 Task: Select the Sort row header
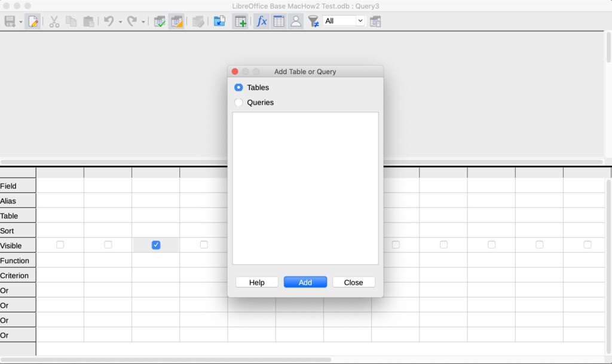18,231
